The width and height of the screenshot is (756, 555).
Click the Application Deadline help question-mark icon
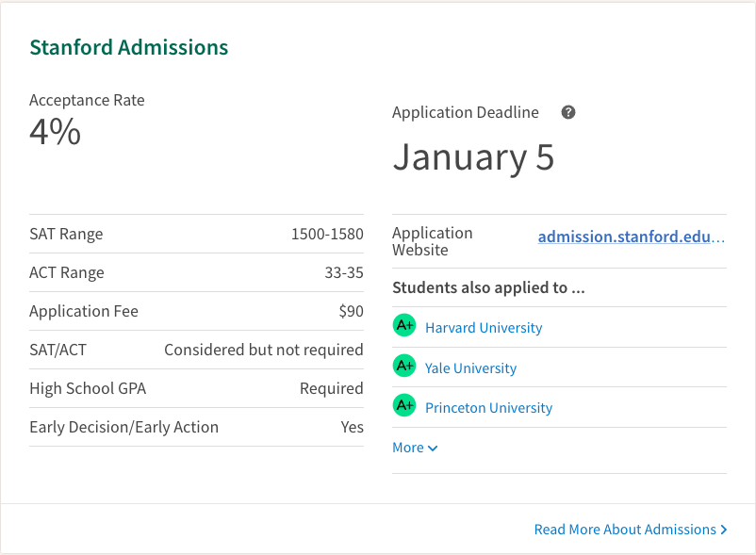(x=568, y=112)
